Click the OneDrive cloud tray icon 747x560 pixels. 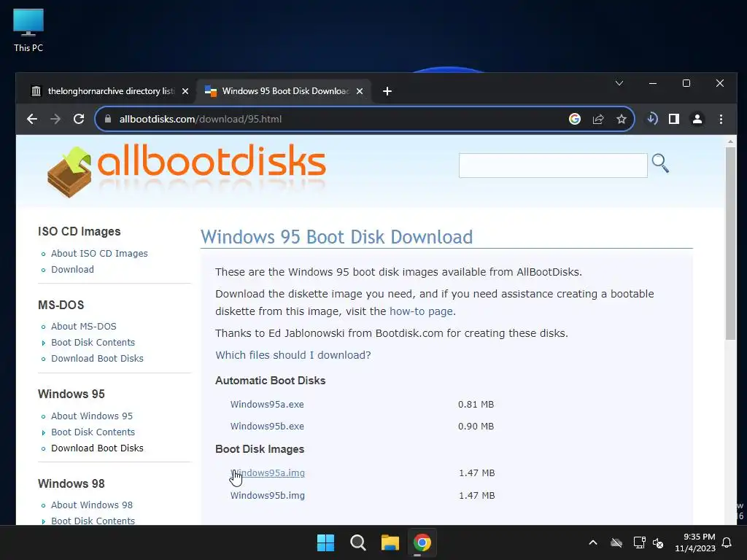pyautogui.click(x=616, y=542)
